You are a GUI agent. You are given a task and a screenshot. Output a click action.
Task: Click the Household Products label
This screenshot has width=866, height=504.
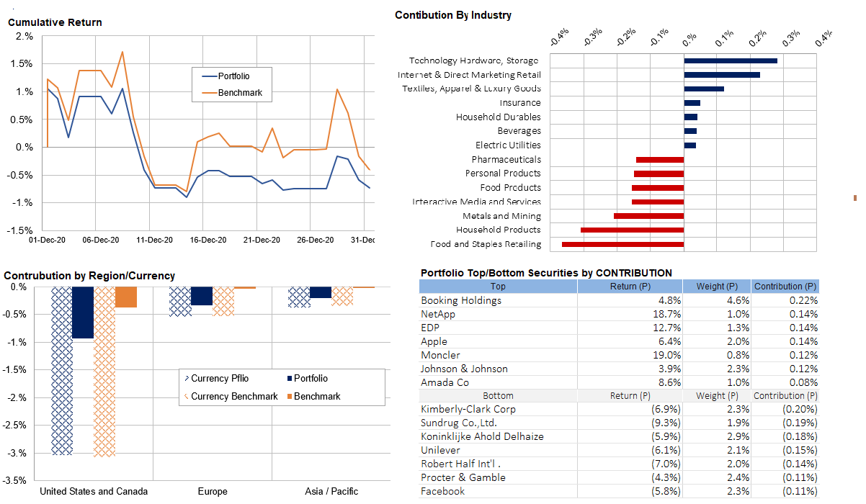pos(498,230)
